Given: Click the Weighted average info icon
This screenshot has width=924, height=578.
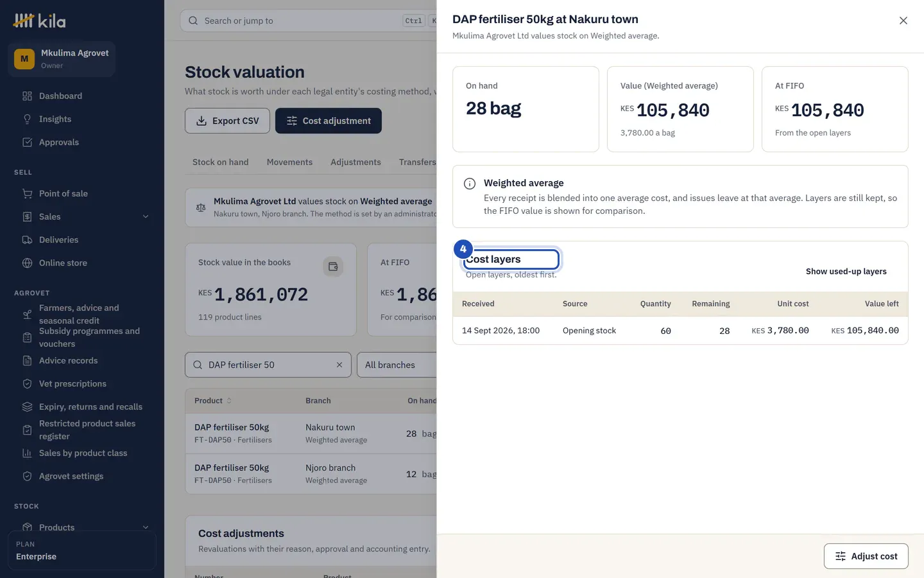Looking at the screenshot, I should [470, 184].
